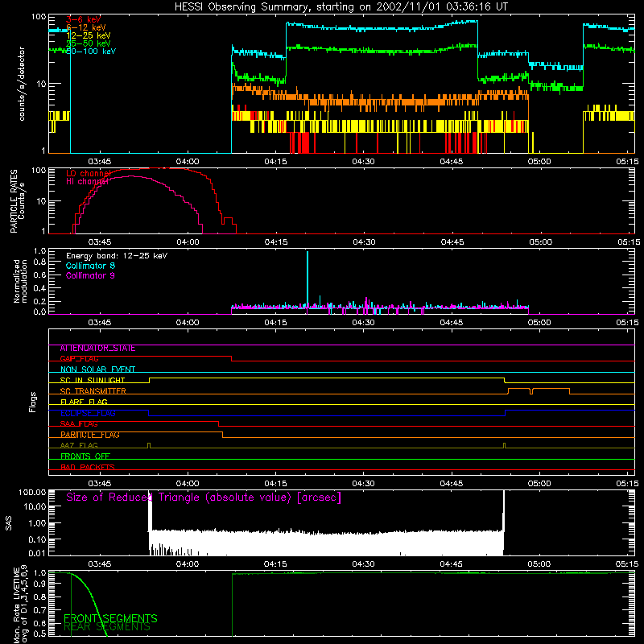The height and width of the screenshot is (644, 644).
Task: Select the Collimator 9 legend label
Action: 90,275
